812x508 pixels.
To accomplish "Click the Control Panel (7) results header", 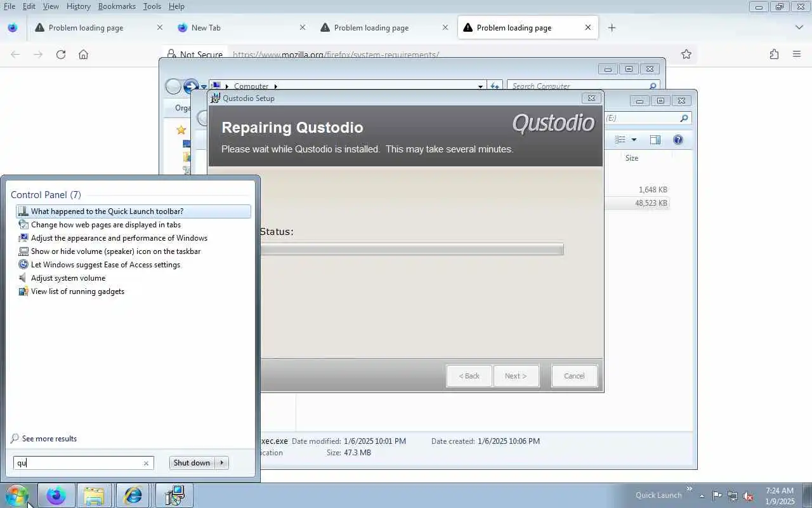I will 46,195.
